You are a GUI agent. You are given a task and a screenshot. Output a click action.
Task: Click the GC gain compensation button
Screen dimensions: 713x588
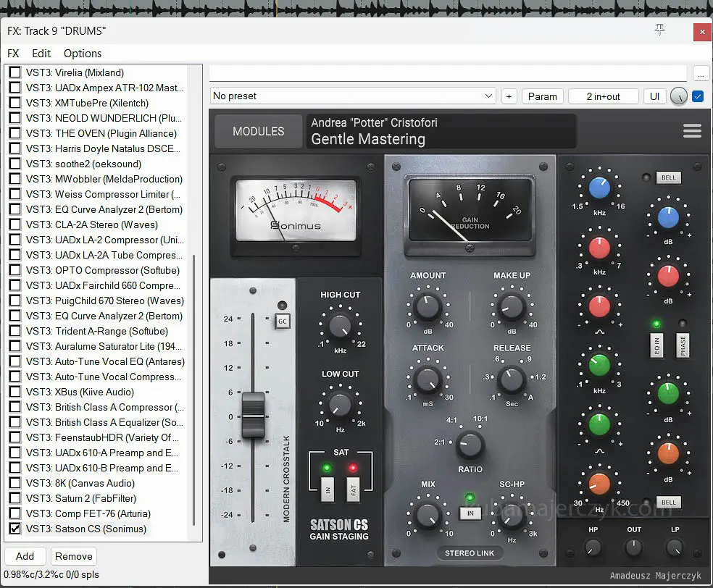coord(282,322)
